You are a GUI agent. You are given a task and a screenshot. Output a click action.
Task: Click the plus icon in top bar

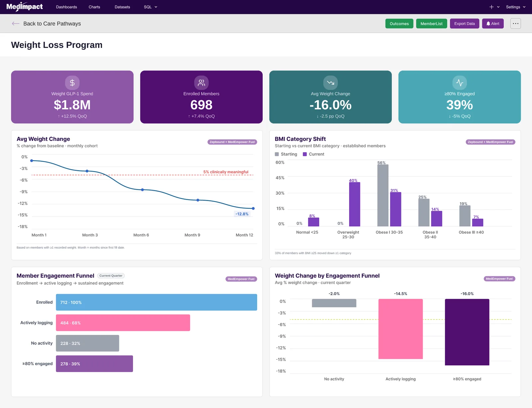[x=491, y=7]
